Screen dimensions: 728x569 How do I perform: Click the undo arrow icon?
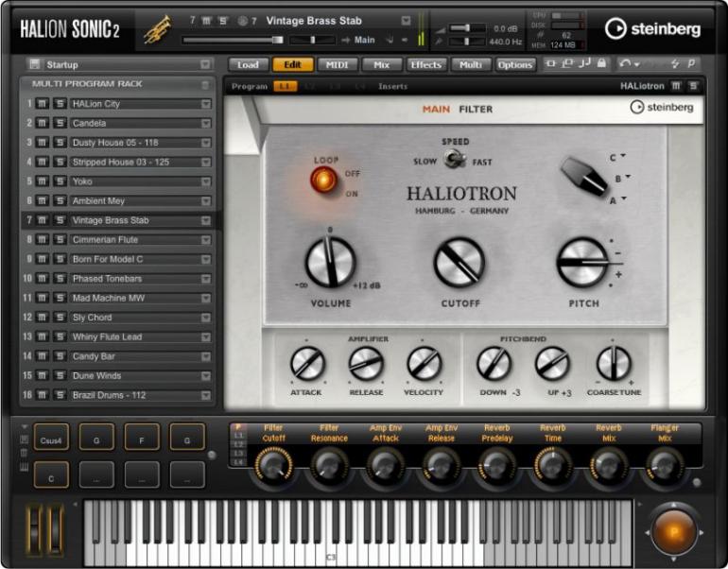[625, 63]
